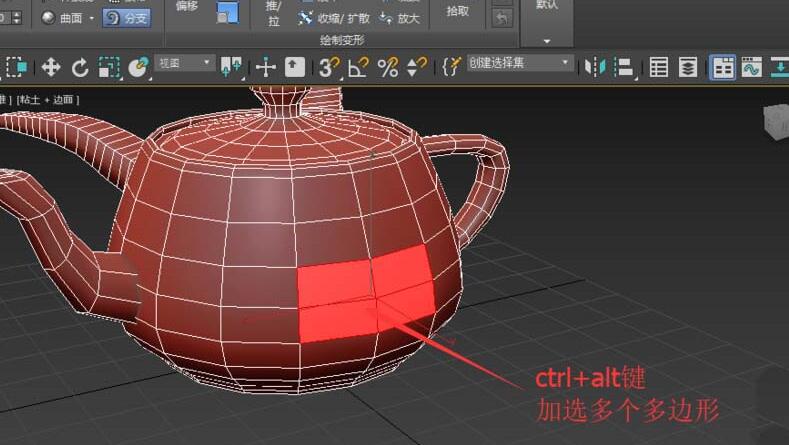This screenshot has height=445, width=789.
Task: Click the Use Pivot Point Center icon
Action: [x=231, y=67]
